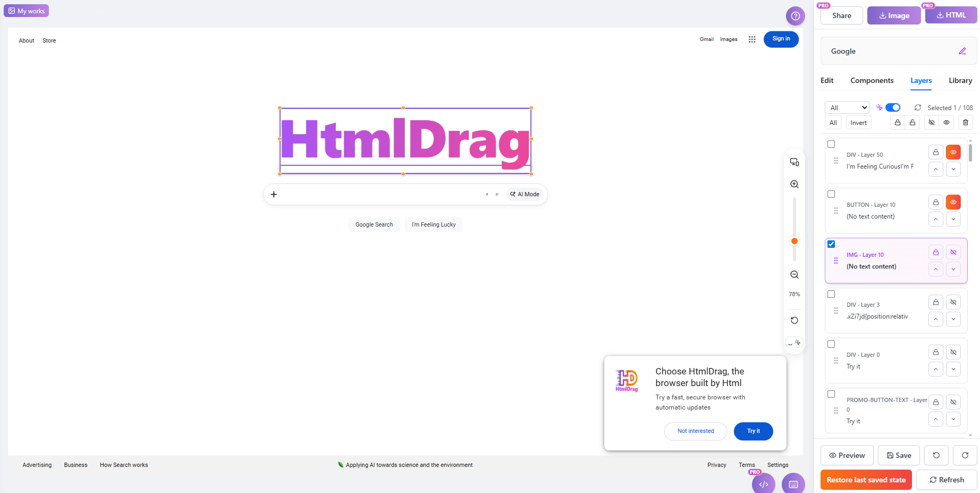The height and width of the screenshot is (493, 980).
Task: Switch to the Library tab
Action: (x=960, y=80)
